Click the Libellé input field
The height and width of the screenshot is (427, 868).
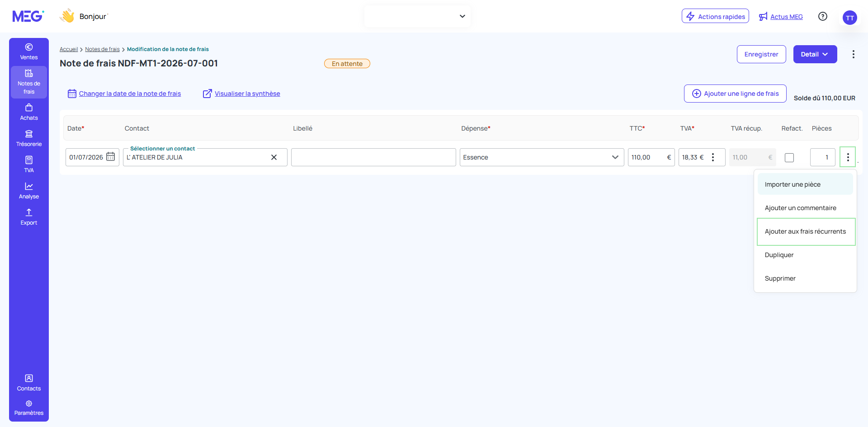pyautogui.click(x=373, y=157)
